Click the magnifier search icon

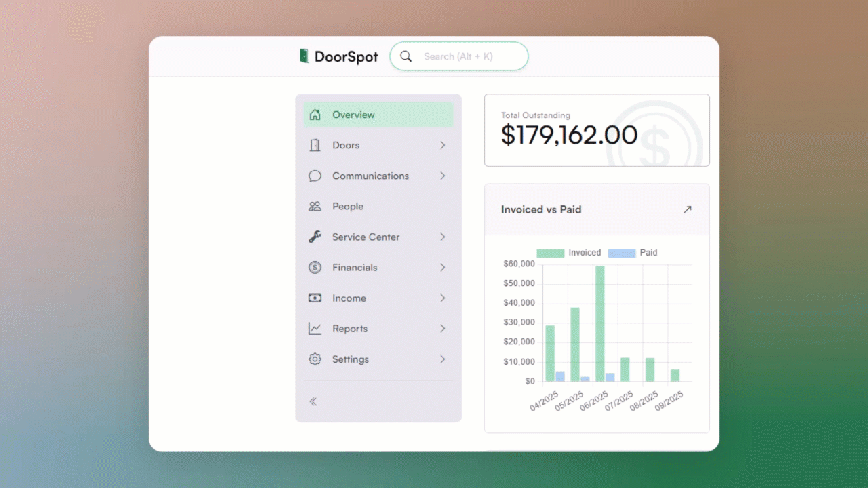406,56
